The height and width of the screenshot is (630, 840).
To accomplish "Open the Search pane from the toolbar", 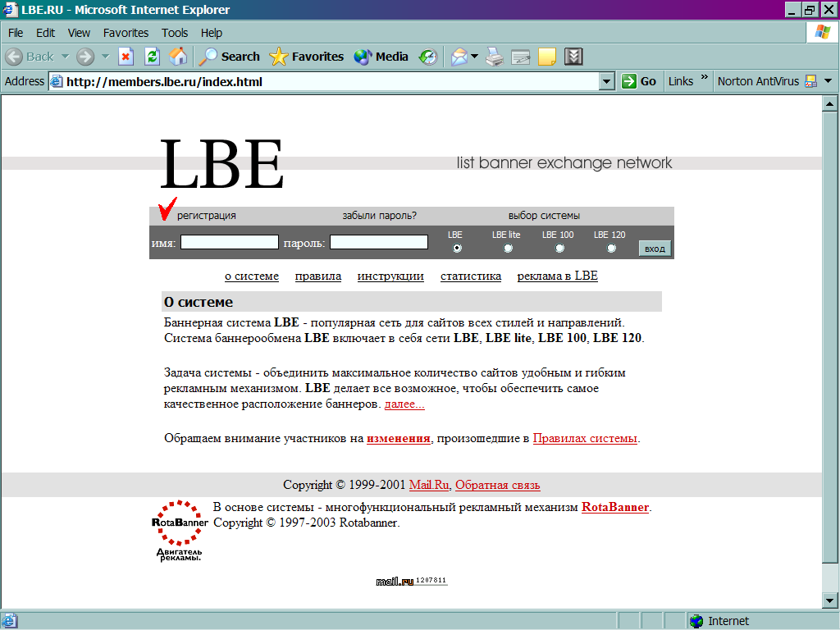I will [230, 57].
